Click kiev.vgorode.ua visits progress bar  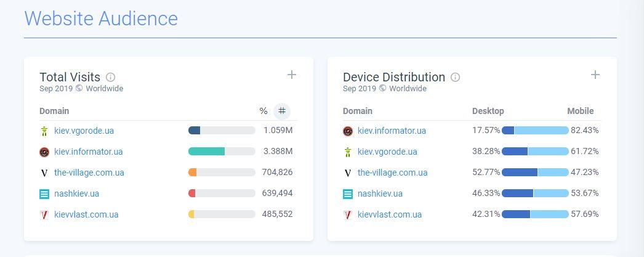(x=222, y=131)
